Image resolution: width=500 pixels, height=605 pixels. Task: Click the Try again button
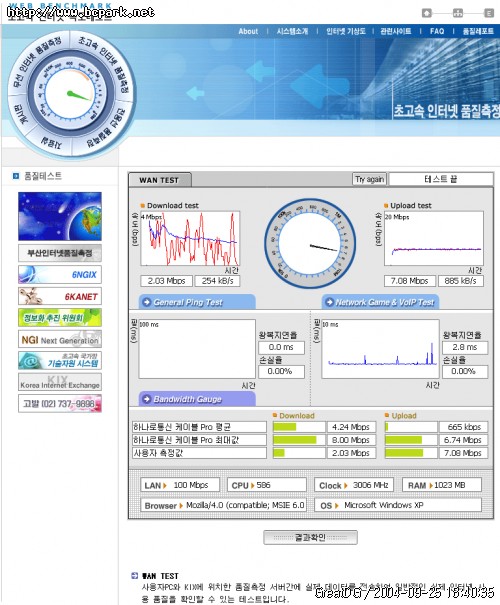pos(369,179)
